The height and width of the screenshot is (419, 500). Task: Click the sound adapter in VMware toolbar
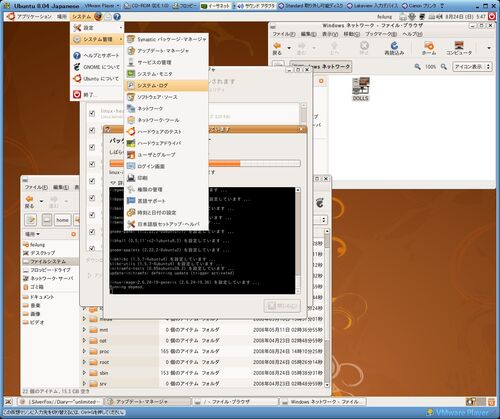[257, 6]
